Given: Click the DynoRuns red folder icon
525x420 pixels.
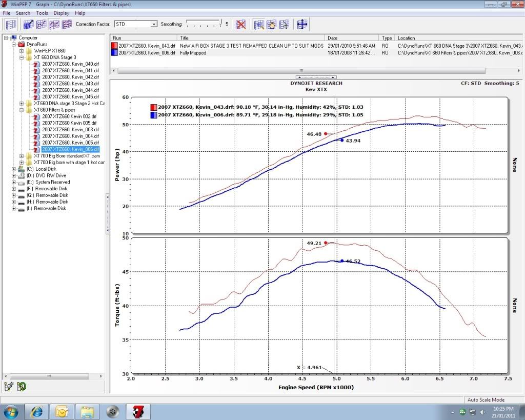Looking at the screenshot, I should coord(22,44).
